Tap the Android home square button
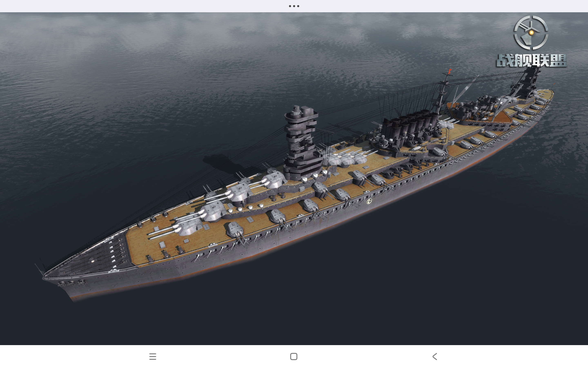The image size is (588, 368). click(294, 357)
